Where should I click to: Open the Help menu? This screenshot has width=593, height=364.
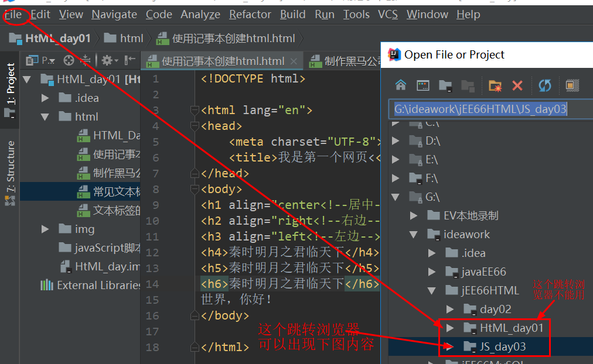point(468,15)
